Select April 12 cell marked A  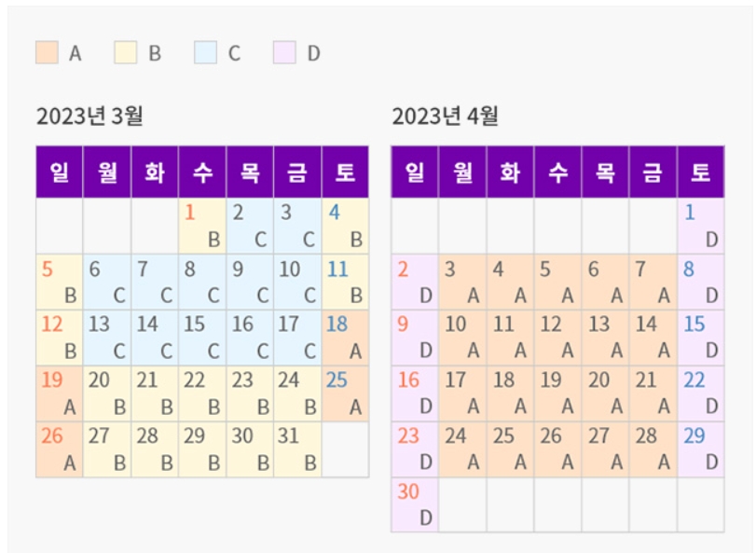point(557,338)
